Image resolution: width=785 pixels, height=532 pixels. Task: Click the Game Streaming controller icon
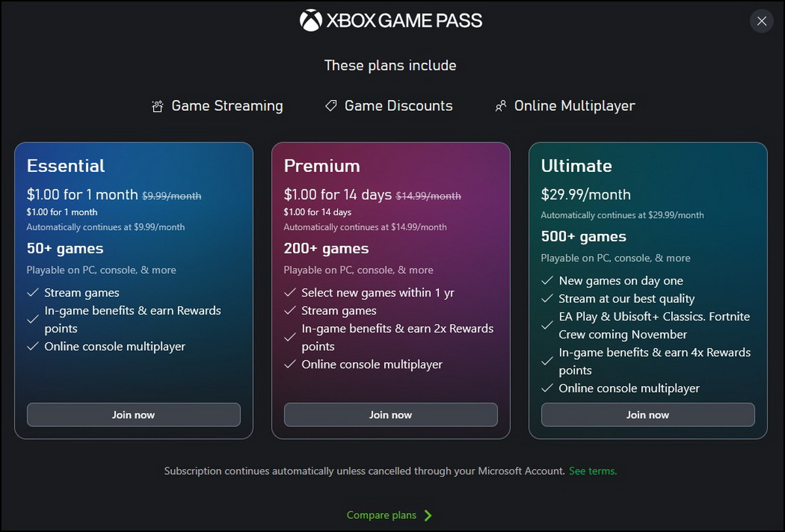click(156, 105)
